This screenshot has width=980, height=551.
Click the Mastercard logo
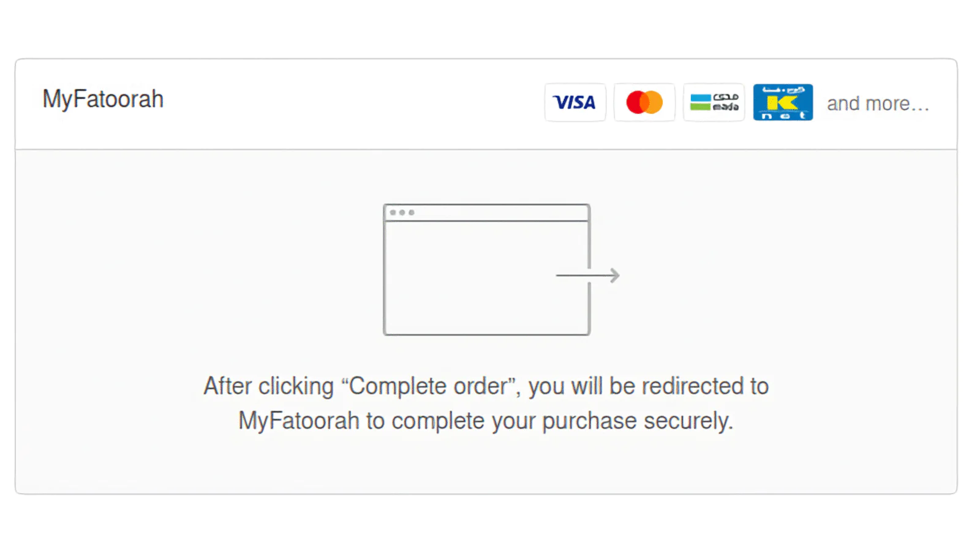pos(644,102)
